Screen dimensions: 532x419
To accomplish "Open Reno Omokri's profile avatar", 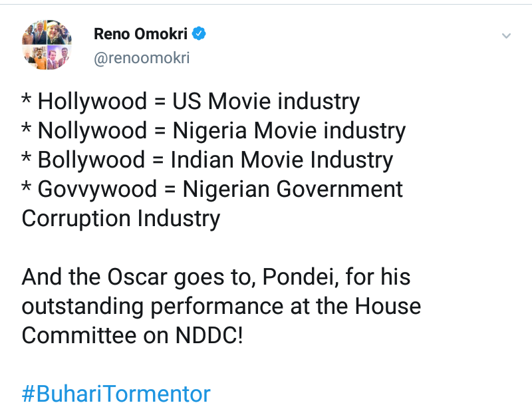I will point(47,45).
